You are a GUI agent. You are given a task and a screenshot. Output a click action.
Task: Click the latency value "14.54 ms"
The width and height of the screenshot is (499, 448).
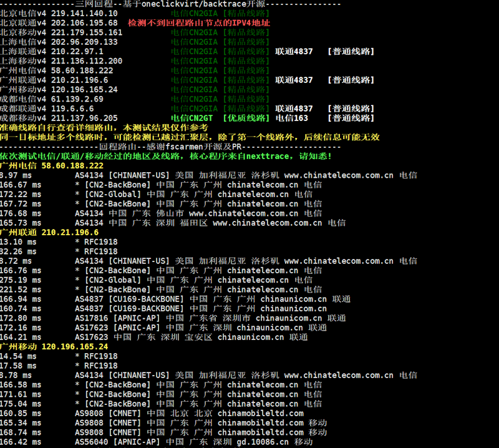pos(18,357)
